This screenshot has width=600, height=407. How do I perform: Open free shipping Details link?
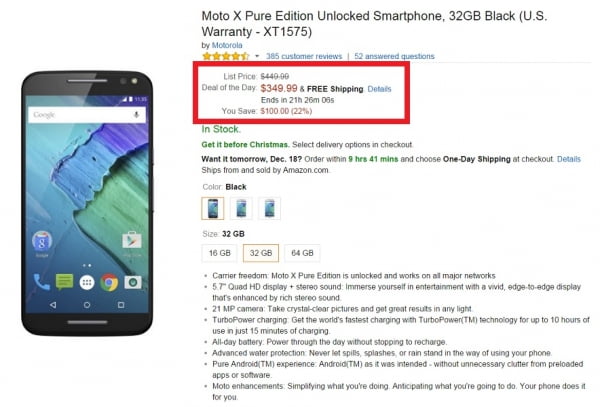(x=379, y=89)
